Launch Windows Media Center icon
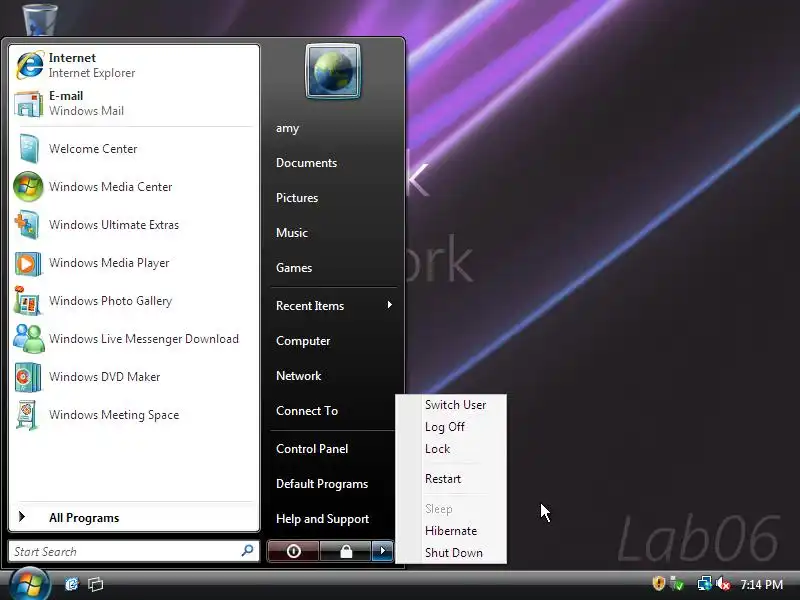 29,187
